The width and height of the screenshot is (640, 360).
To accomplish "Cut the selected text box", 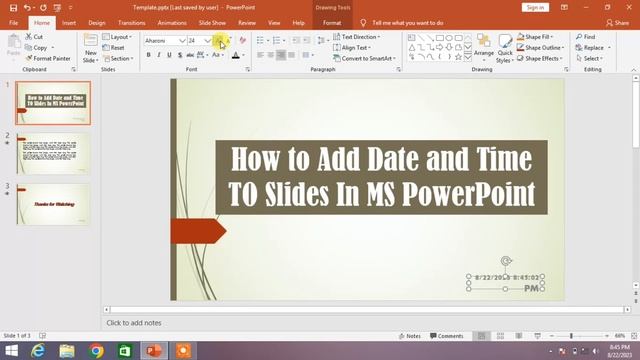I will click(x=34, y=37).
